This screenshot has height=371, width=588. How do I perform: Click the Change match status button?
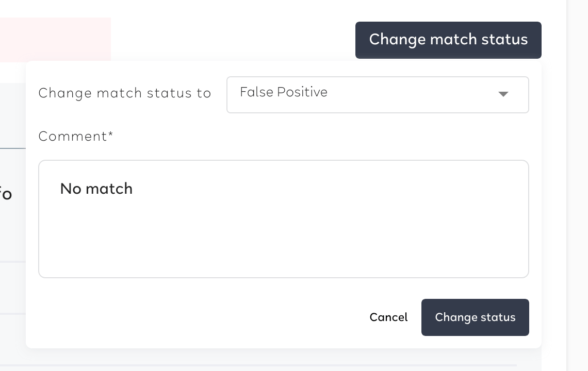448,40
